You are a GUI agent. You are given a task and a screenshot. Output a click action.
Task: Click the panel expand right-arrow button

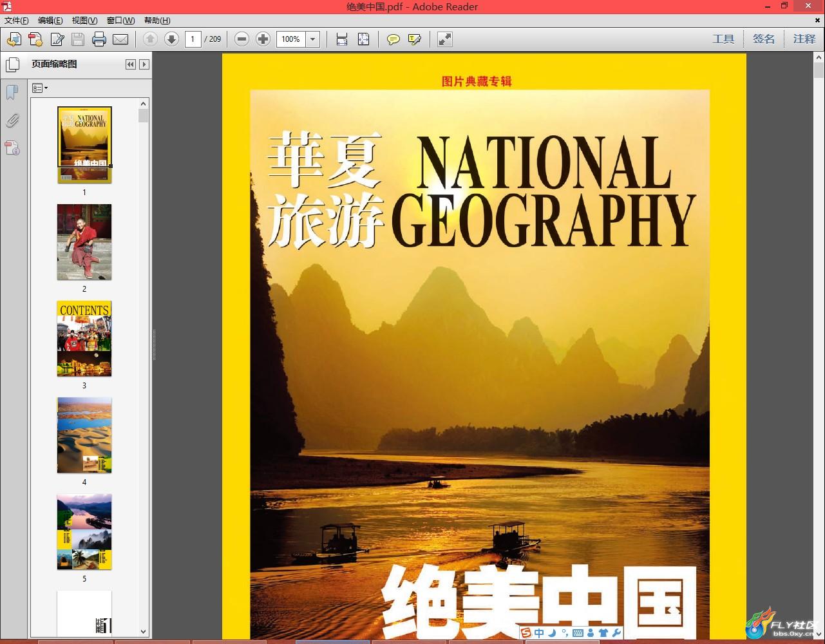tap(144, 64)
